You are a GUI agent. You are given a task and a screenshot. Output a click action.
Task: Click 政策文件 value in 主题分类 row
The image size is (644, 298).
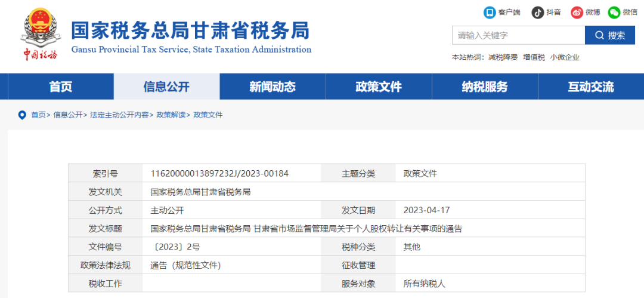[420, 174]
